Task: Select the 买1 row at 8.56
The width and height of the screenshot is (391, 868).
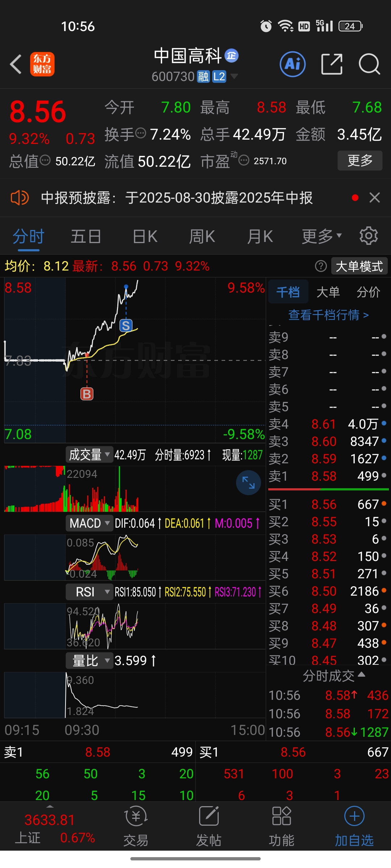Action: pyautogui.click(x=328, y=504)
